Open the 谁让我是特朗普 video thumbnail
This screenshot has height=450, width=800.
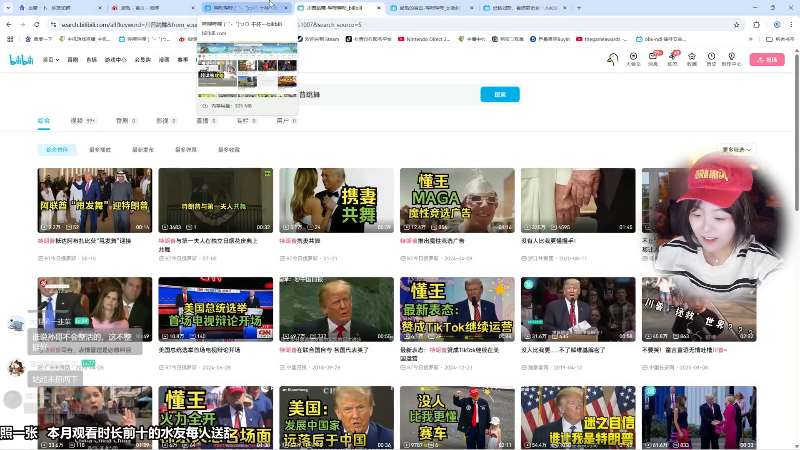[578, 418]
